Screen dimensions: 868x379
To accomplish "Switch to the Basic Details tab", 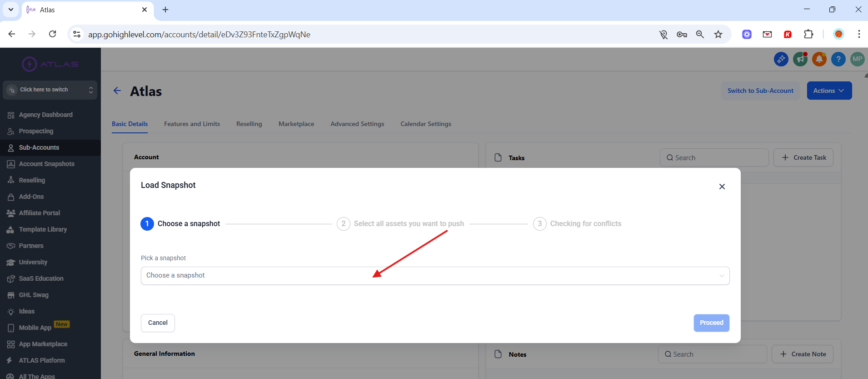I will click(x=130, y=124).
